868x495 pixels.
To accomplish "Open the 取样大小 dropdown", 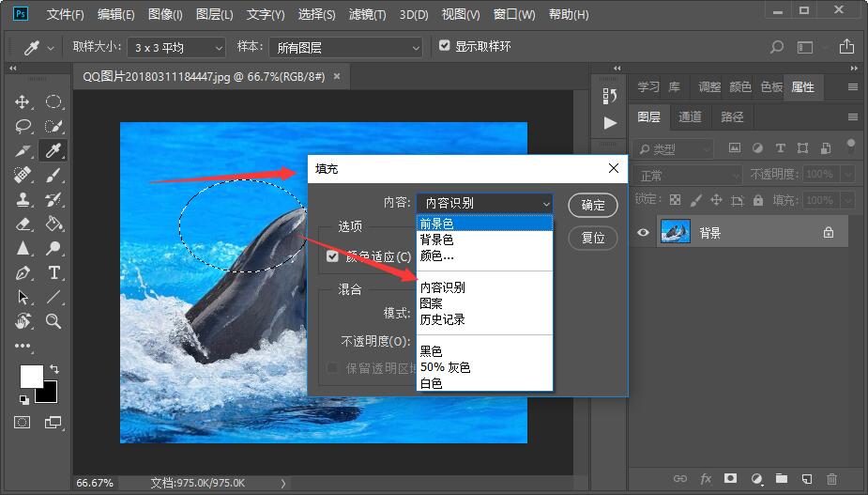I will coord(176,48).
